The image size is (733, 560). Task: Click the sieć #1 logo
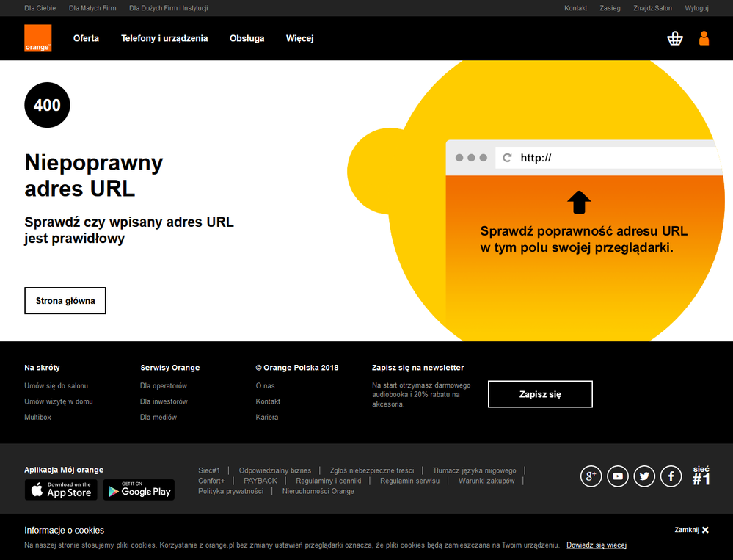[701, 476]
